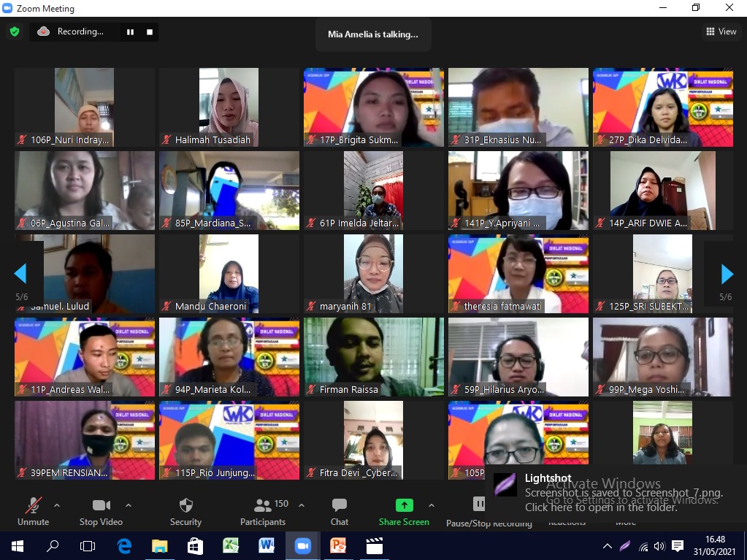Open Task View from the taskbar
This screenshot has height=560, width=747.
point(88,545)
